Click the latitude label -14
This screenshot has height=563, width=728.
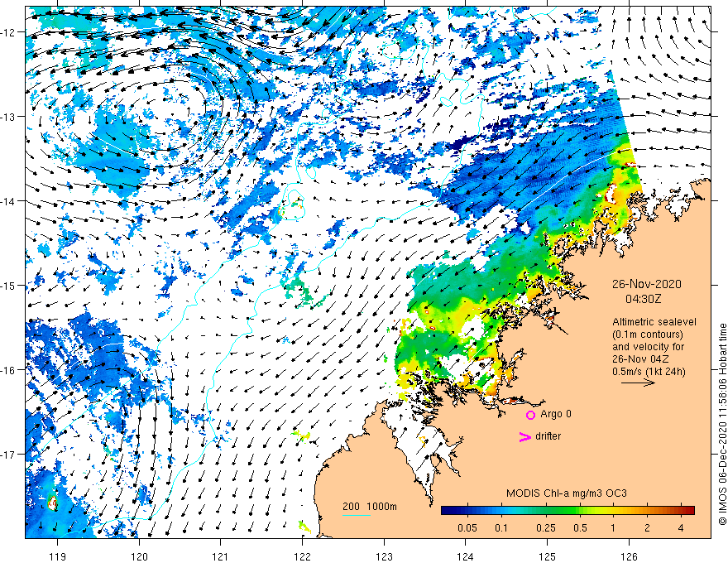pyautogui.click(x=8, y=201)
